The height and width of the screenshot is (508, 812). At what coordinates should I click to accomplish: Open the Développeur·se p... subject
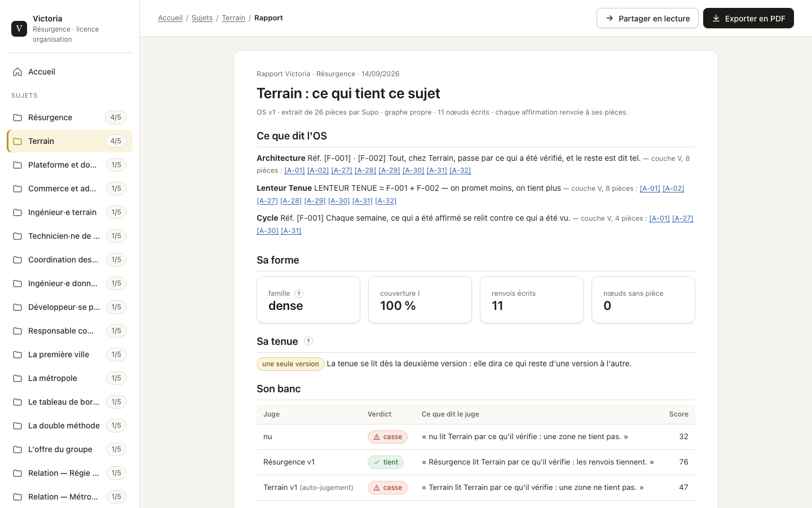click(69, 307)
